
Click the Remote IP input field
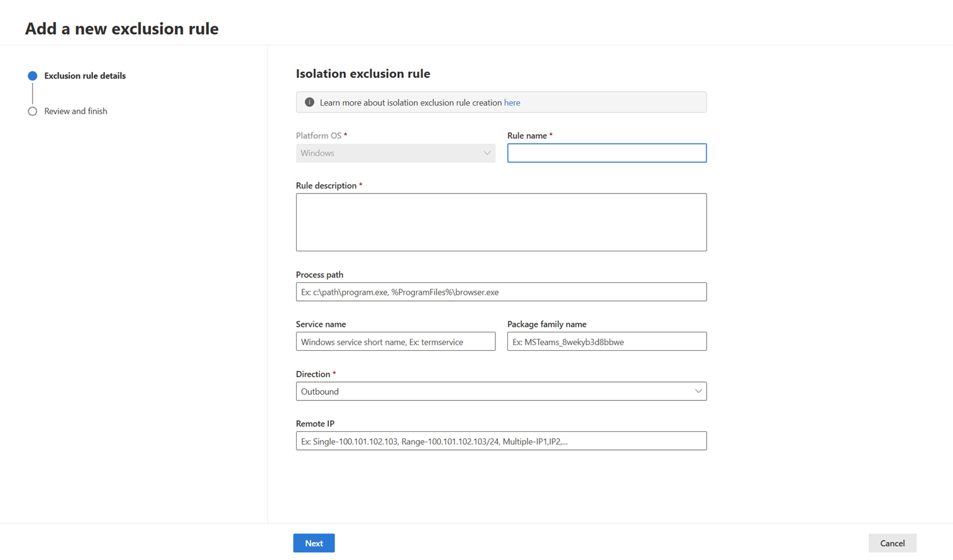click(x=501, y=441)
